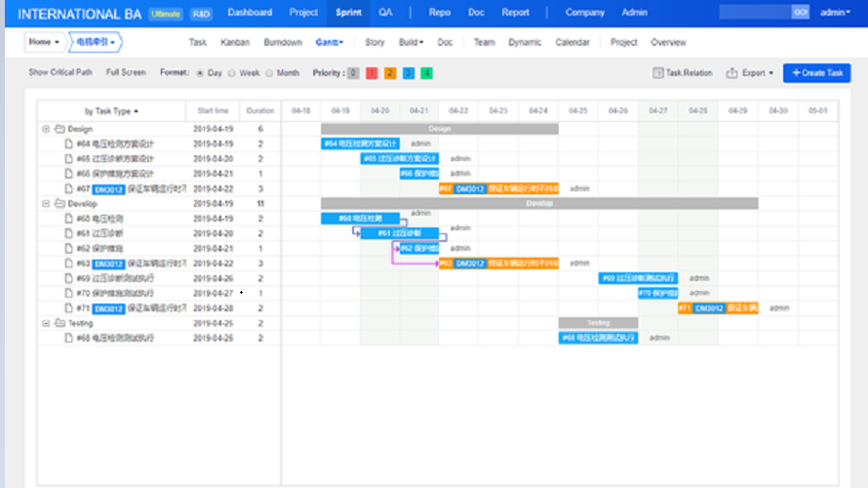Screen dimensions: 868x488
Task: Select the Day format radio button
Action: [200, 73]
